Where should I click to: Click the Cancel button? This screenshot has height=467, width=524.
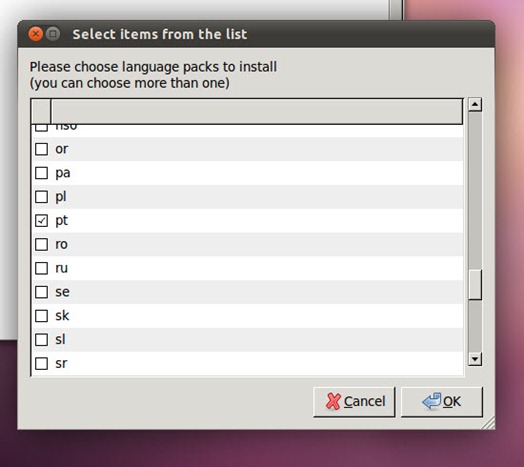[x=354, y=402]
